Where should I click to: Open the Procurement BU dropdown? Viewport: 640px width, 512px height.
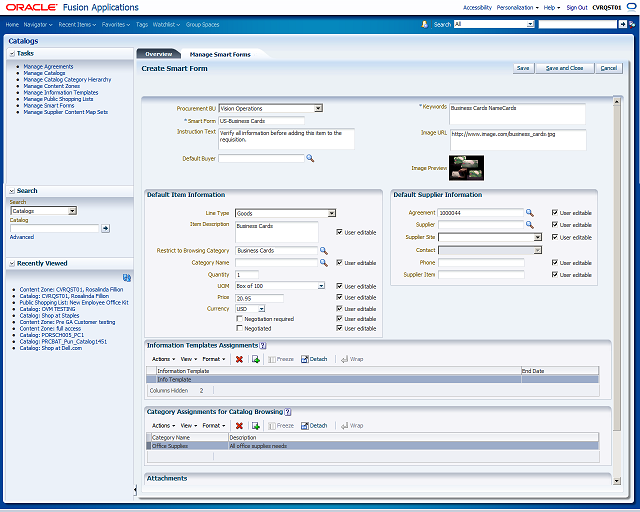(318, 108)
